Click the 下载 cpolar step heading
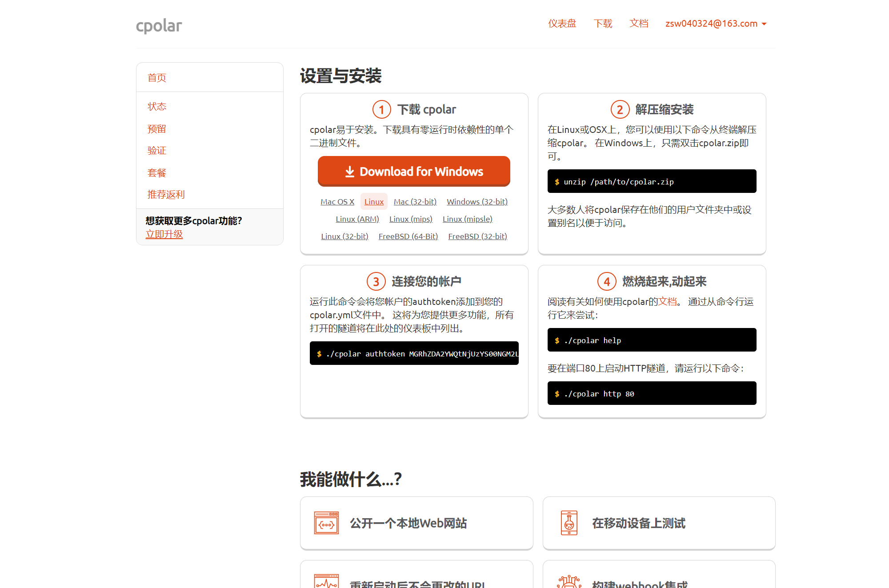889x588 pixels. click(427, 109)
